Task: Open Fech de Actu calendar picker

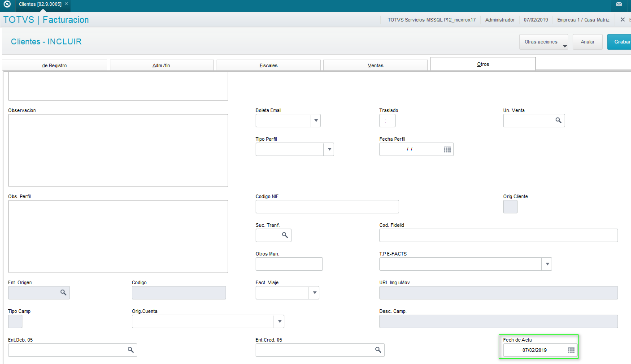Action: click(x=571, y=350)
